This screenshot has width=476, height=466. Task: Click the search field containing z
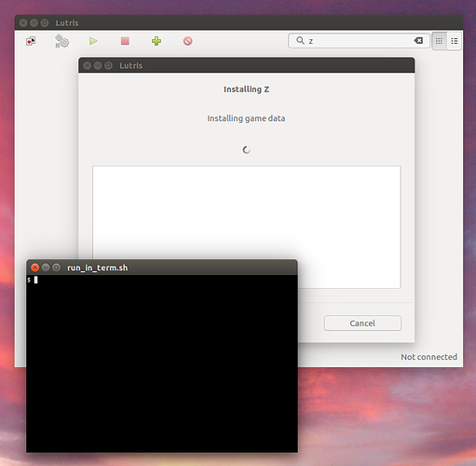click(359, 41)
